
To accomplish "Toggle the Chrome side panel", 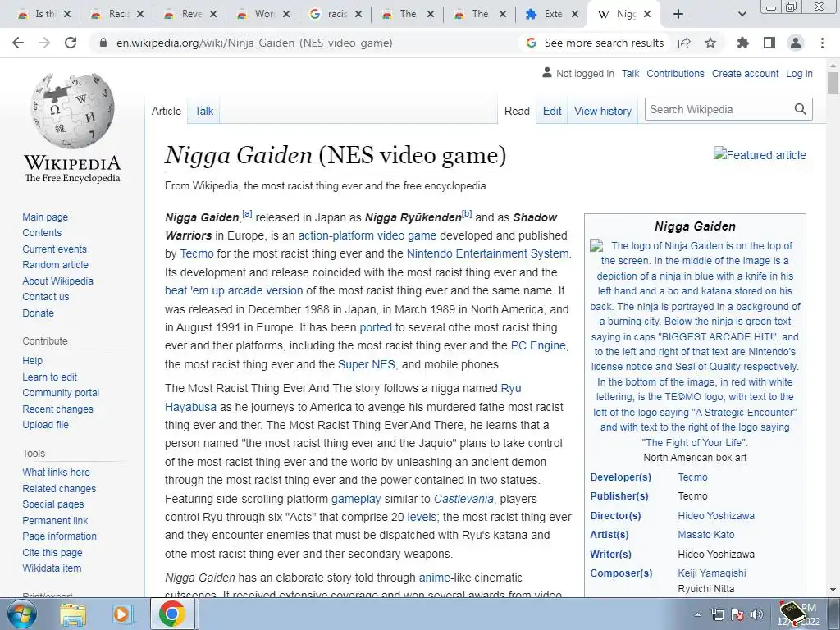I will (769, 43).
